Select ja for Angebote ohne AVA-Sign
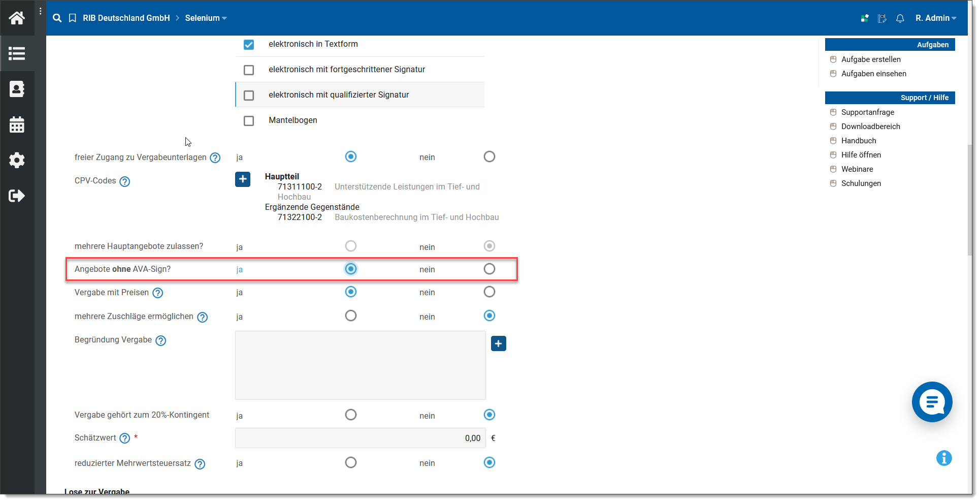Viewport: 980px width, 502px height. [351, 269]
